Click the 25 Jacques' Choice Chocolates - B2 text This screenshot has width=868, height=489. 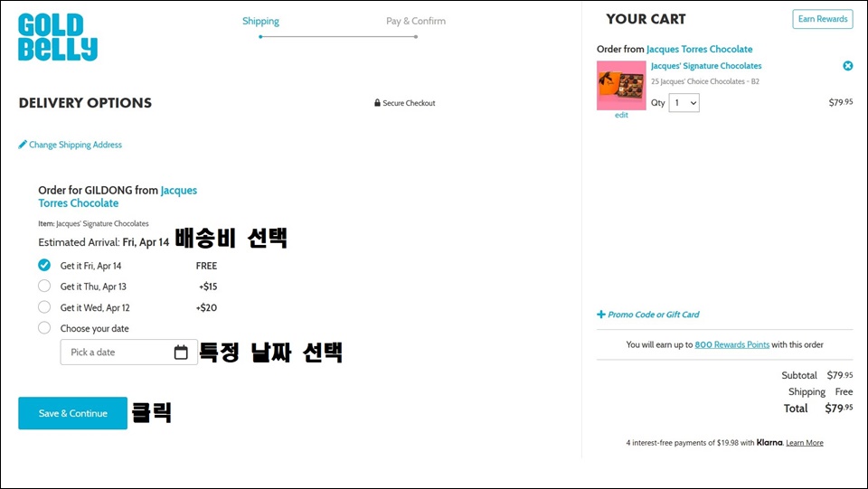[x=705, y=81]
